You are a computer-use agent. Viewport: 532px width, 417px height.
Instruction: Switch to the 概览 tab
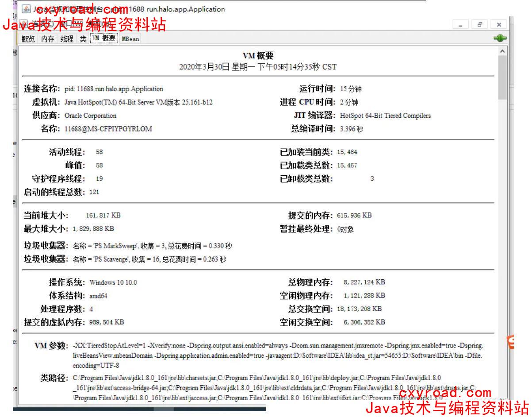(x=28, y=39)
